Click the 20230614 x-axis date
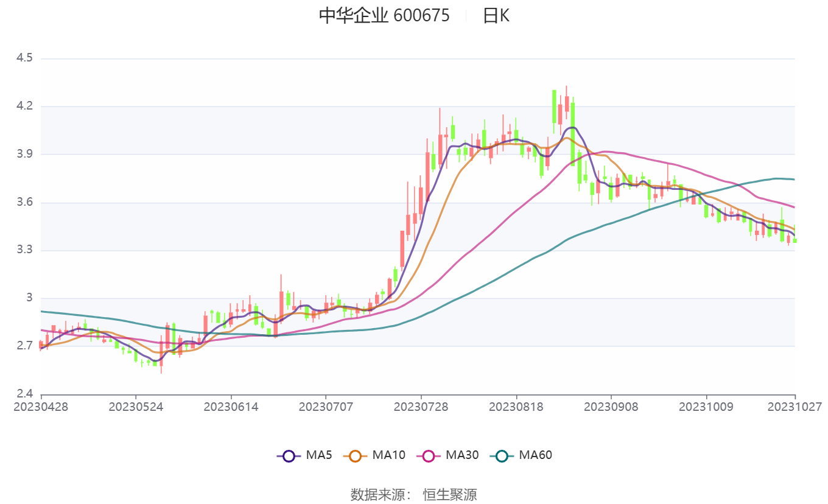The width and height of the screenshot is (828, 504). (x=231, y=406)
